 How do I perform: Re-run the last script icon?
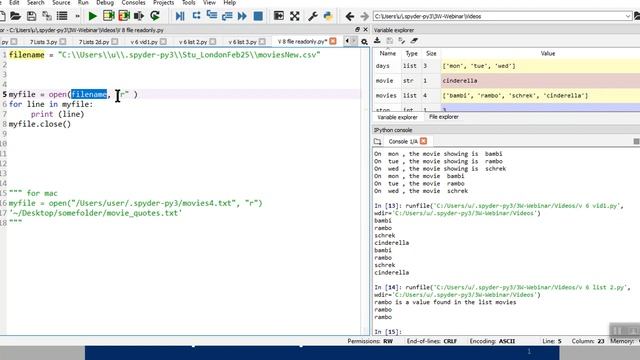point(155,16)
